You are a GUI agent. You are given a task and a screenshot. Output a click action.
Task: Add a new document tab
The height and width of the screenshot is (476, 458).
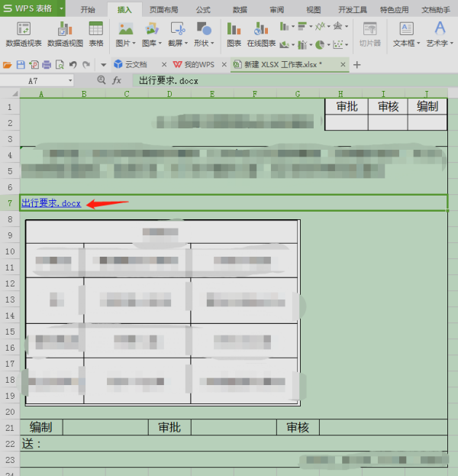click(x=357, y=65)
